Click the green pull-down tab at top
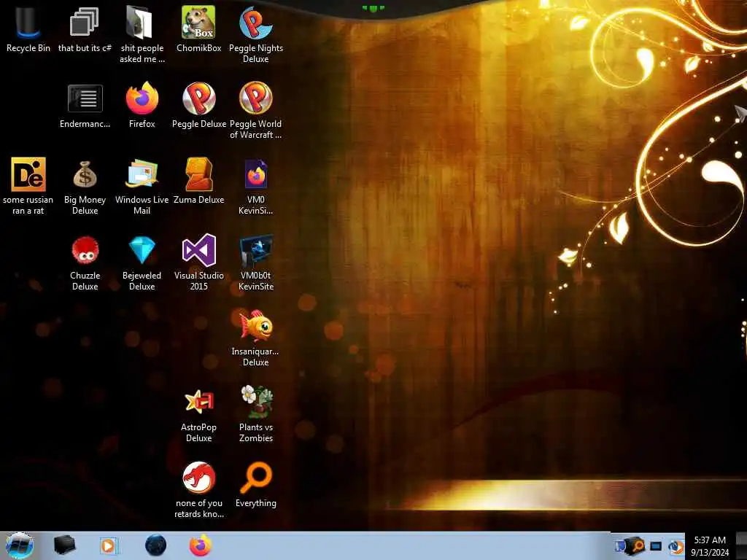 click(373, 7)
